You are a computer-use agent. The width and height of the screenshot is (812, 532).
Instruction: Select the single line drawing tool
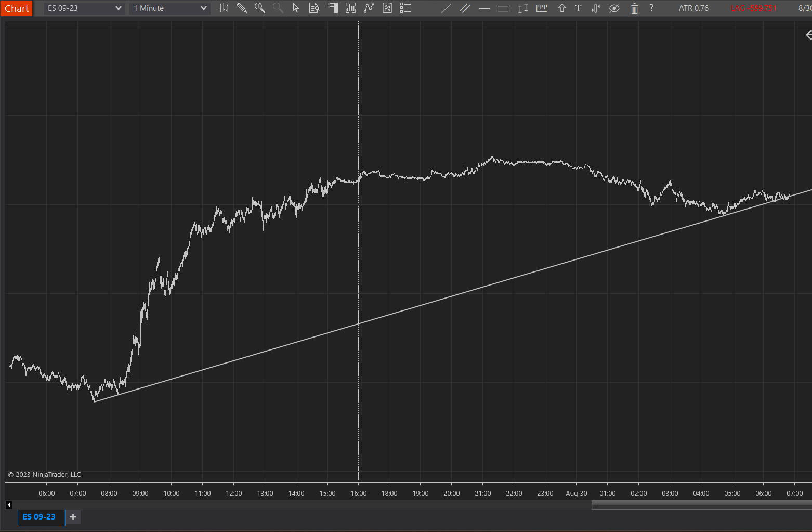coord(446,8)
